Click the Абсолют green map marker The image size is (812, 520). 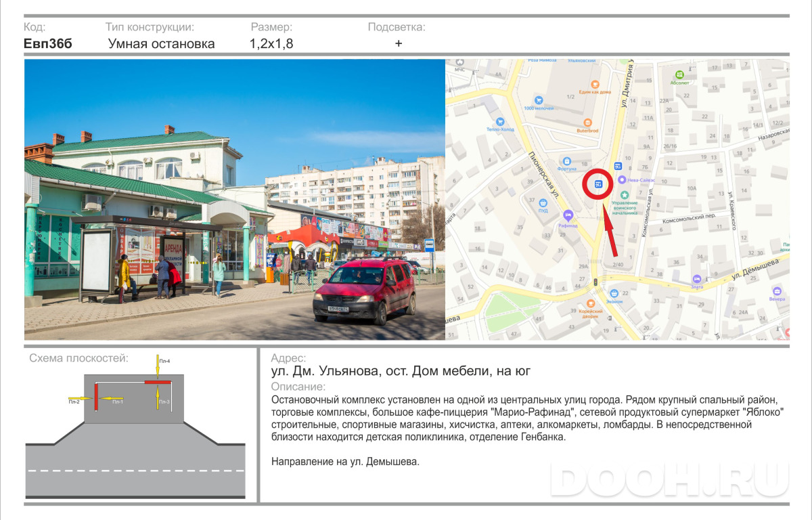coord(679,74)
